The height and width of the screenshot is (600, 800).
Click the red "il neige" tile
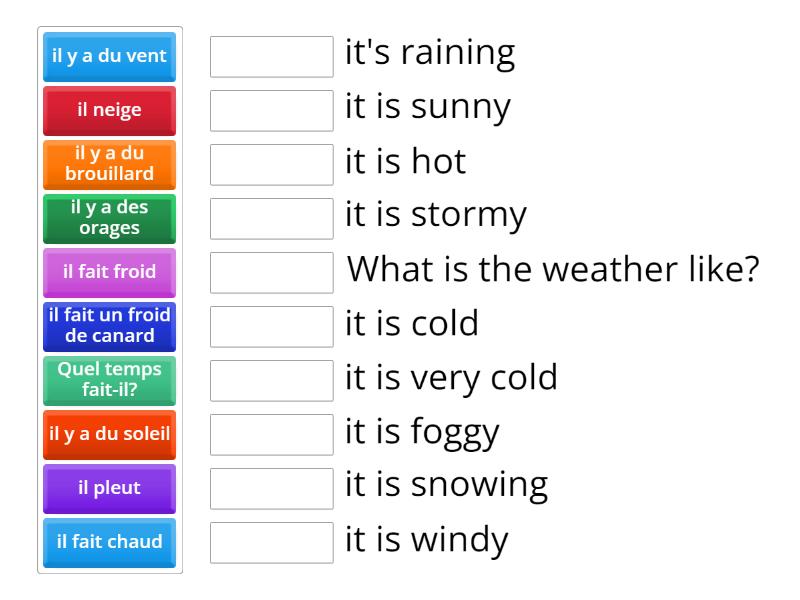coord(108,110)
